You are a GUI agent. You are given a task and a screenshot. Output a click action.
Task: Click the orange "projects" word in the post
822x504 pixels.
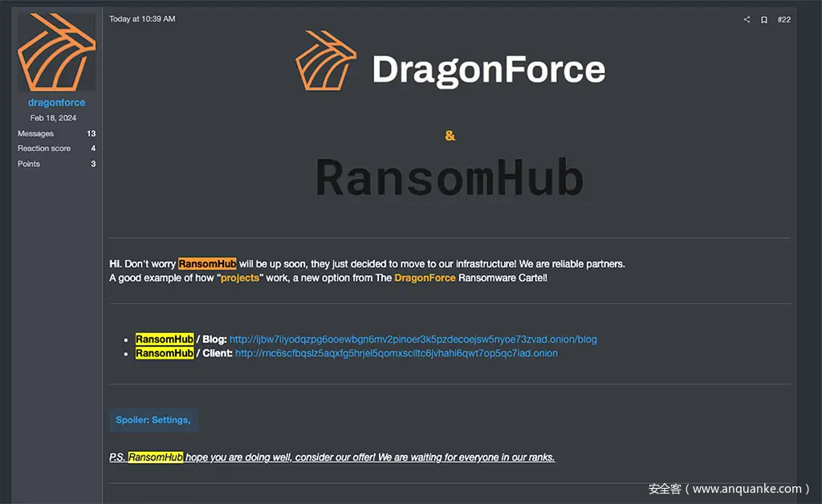pos(240,278)
